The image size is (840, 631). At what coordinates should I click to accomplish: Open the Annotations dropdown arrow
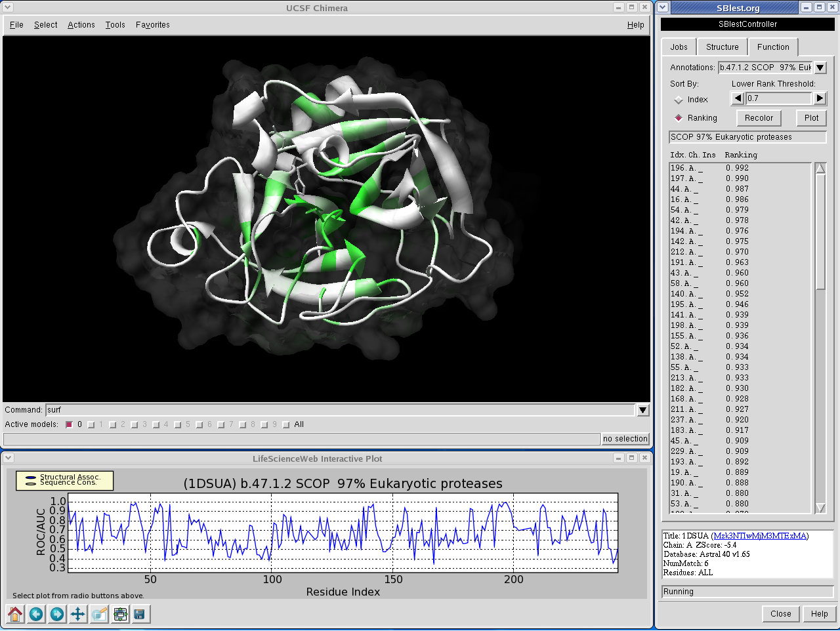point(820,68)
